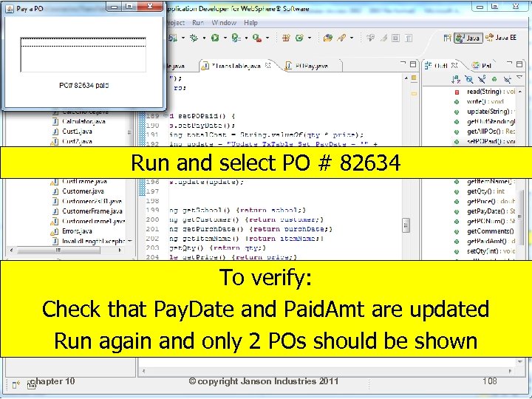Click the External Tools run icon with red toolbox

coord(257,38)
